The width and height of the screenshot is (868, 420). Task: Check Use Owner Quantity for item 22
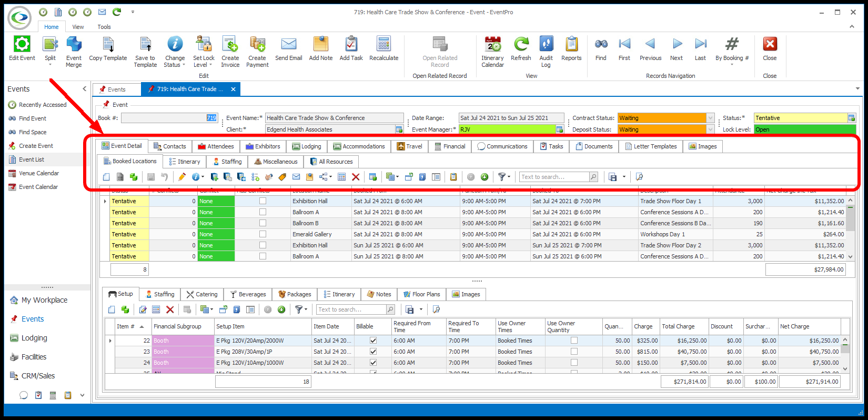point(574,341)
